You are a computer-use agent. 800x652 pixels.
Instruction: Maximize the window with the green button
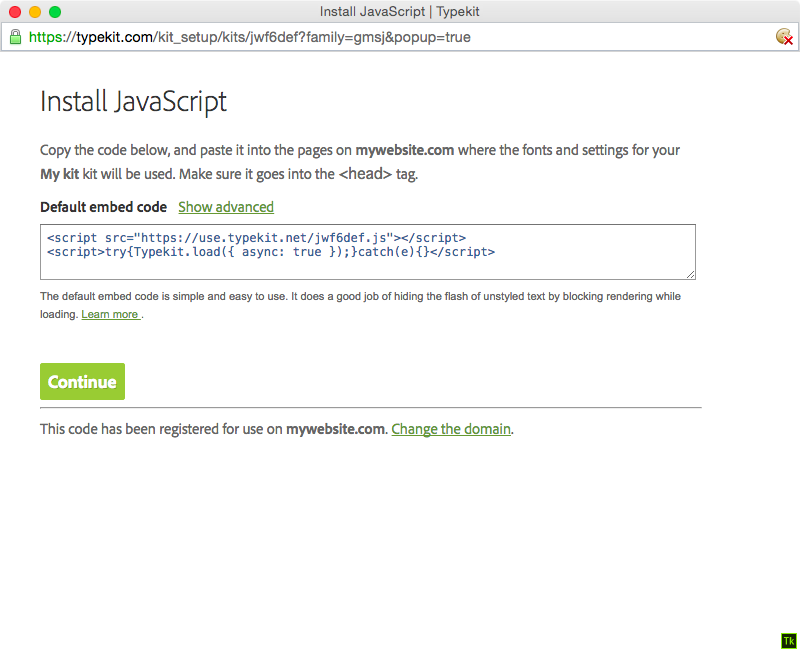tap(55, 12)
